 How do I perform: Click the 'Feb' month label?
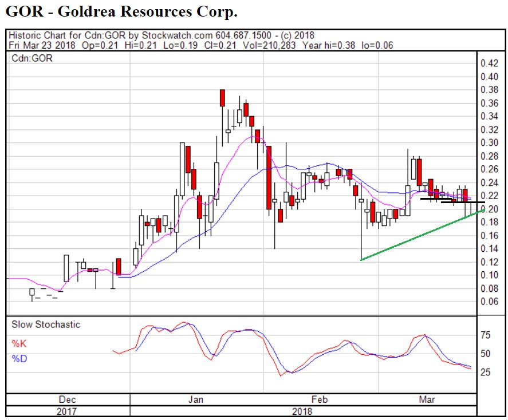click(x=320, y=399)
